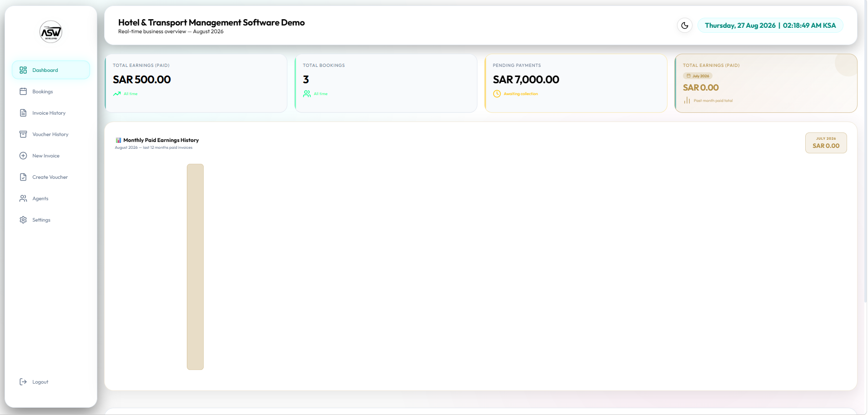The width and height of the screenshot is (868, 415).
Task: Click the SAR 7,000.00 pending payments value
Action: click(526, 80)
